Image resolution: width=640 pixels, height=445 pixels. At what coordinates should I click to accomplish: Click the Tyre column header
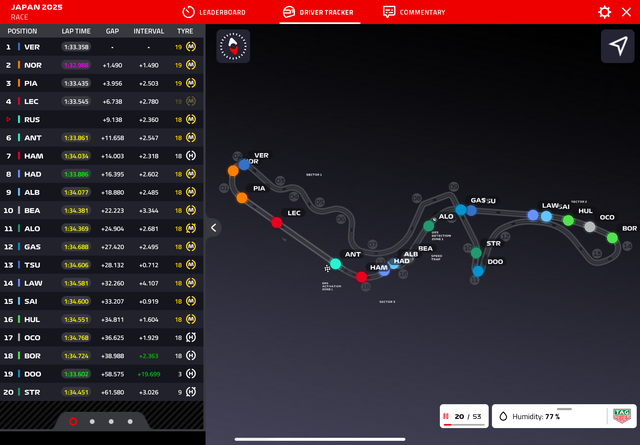tap(185, 31)
